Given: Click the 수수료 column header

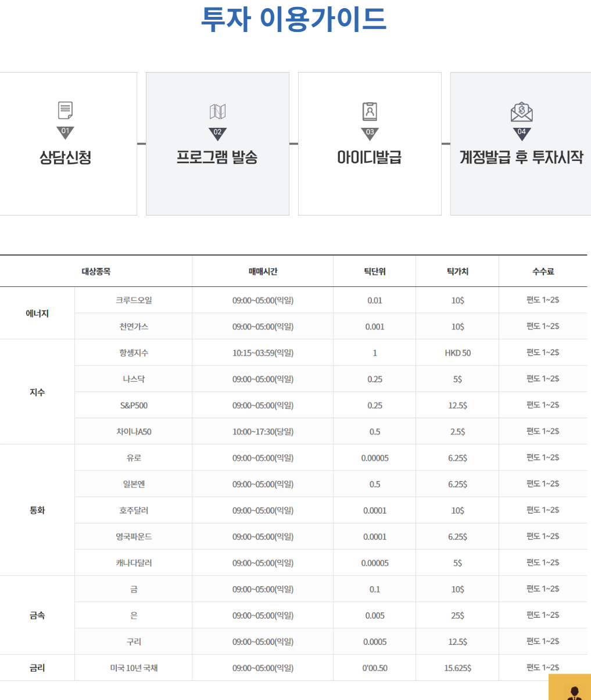Looking at the screenshot, I should coord(543,271).
